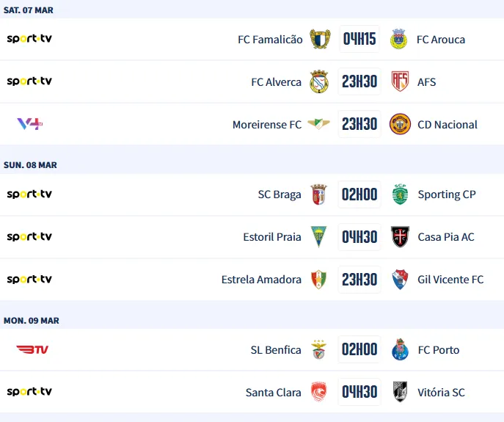Open the SC Braga team link
504x422 pixels.
(280, 194)
